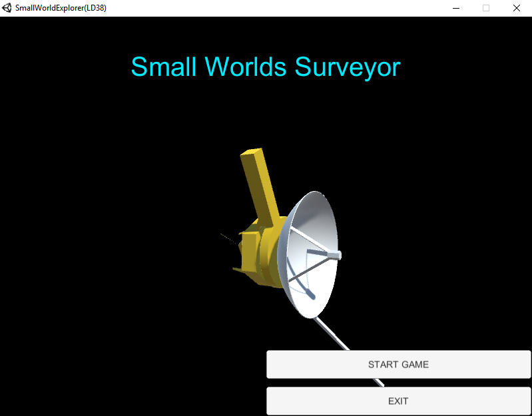Close the SmallWorldExplorer window

(x=517, y=8)
